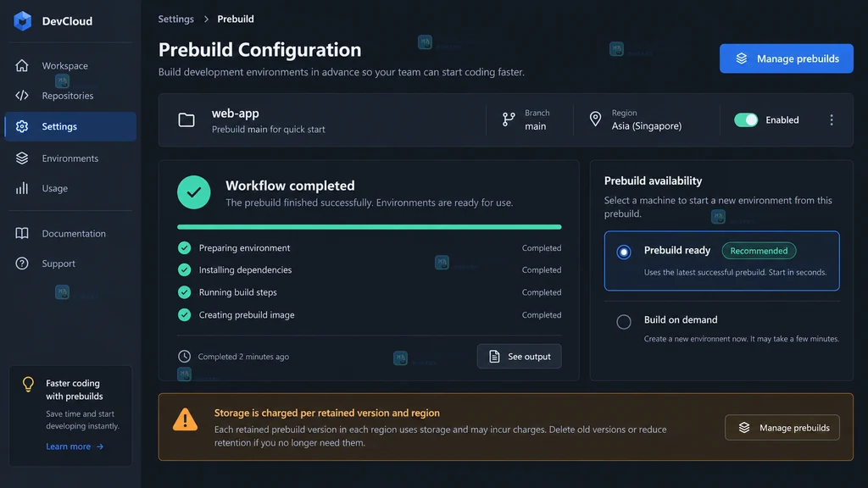The height and width of the screenshot is (488, 868).
Task: Click 'Faster coding with prebuilds' tip title
Action: pyautogui.click(x=75, y=390)
